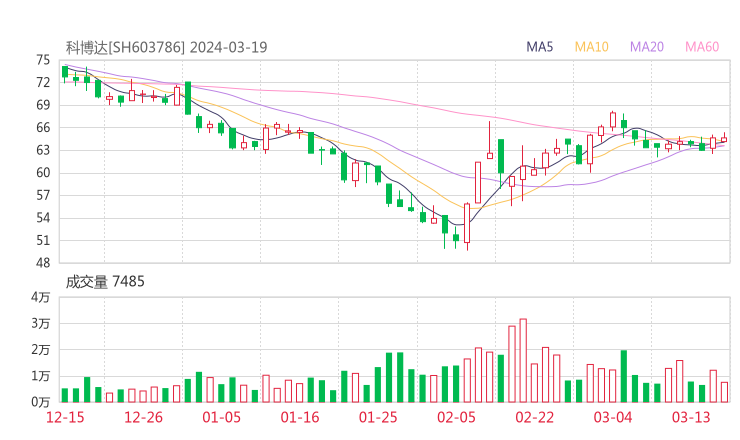Click the MA5 legend label

(x=539, y=47)
